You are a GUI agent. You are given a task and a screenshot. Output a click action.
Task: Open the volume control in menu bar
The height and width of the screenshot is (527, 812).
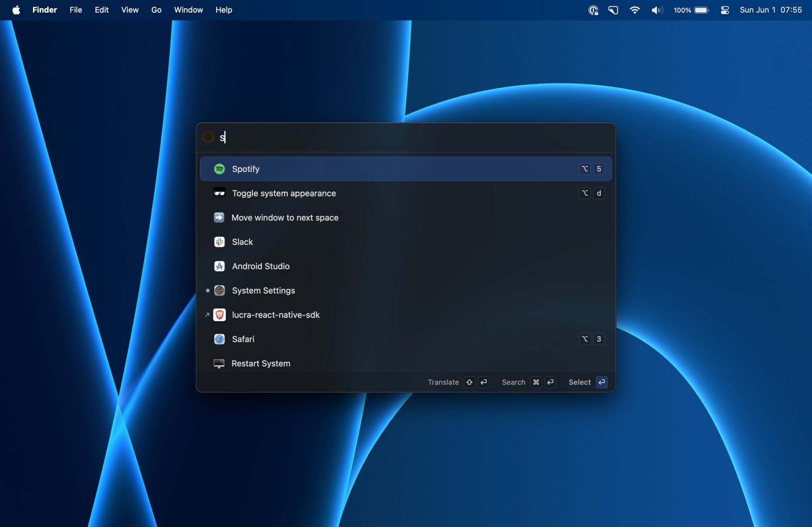(x=657, y=10)
